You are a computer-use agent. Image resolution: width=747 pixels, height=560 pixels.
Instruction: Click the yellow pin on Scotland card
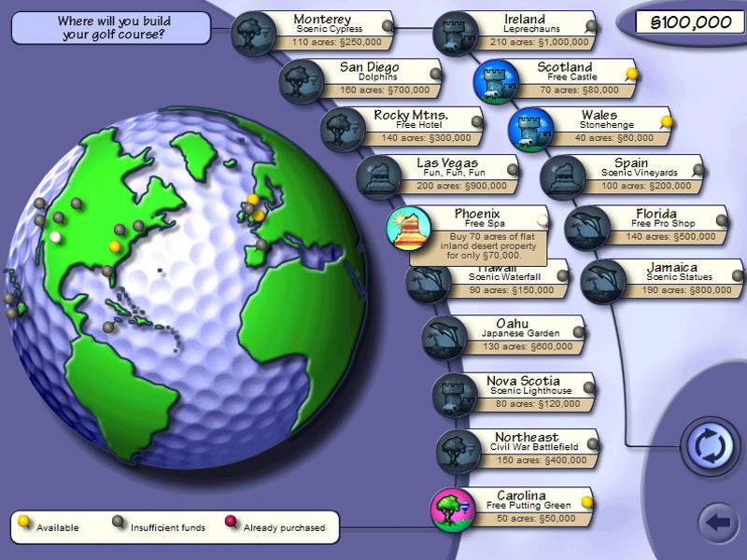tap(632, 74)
